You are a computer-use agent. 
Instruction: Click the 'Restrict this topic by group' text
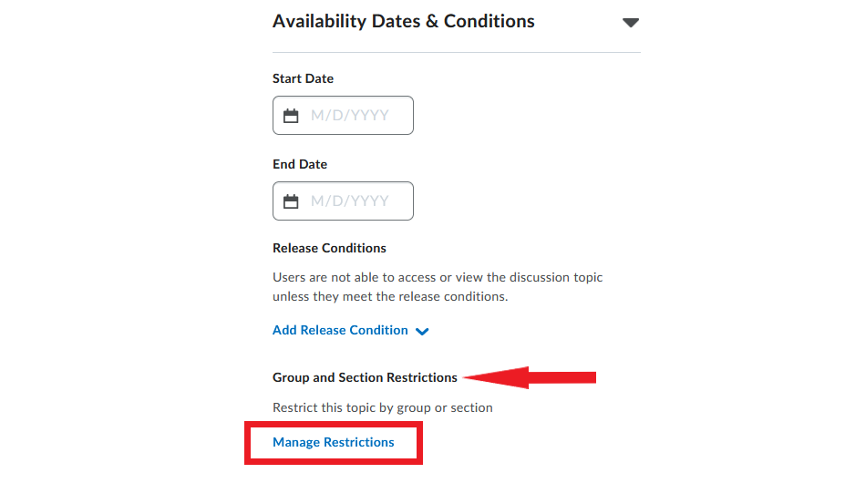[x=351, y=407]
